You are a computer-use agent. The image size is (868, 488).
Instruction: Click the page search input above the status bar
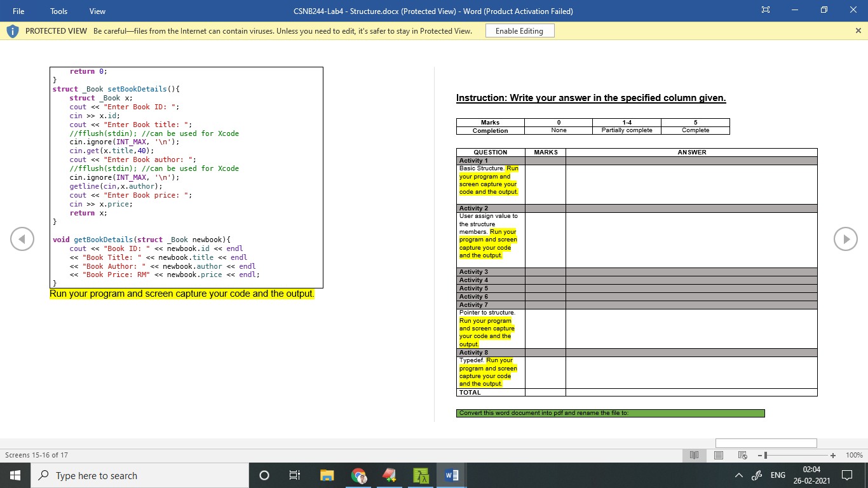pyautogui.click(x=766, y=443)
